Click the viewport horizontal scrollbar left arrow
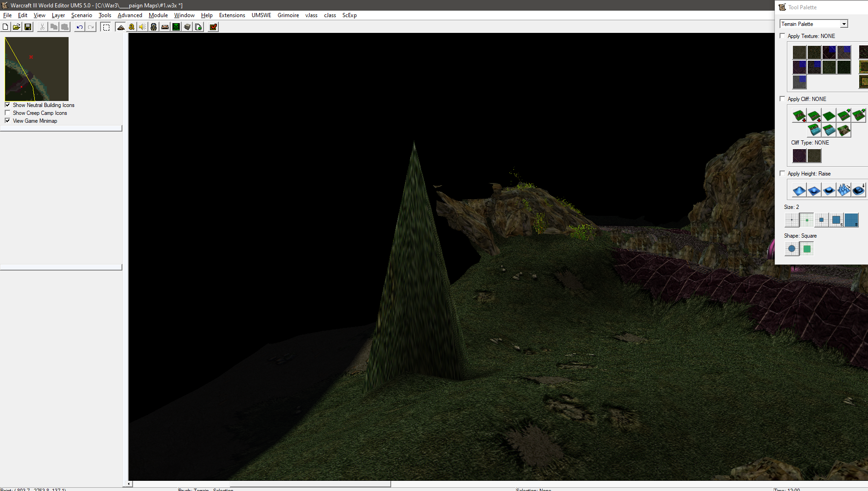The height and width of the screenshot is (491, 868). [129, 484]
